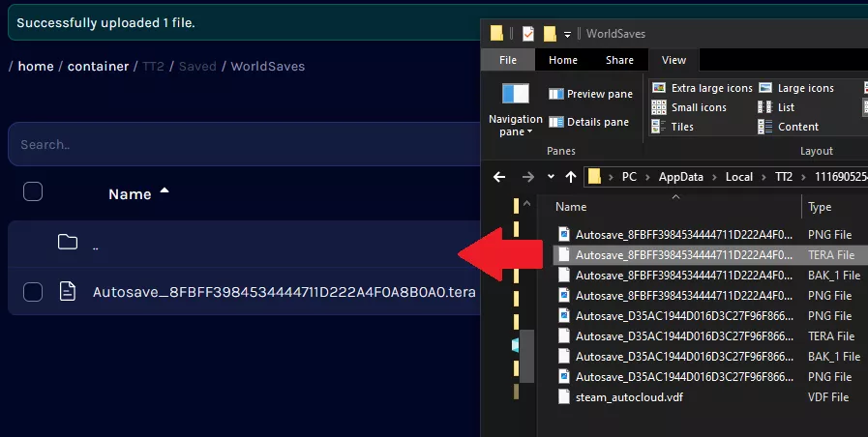This screenshot has width=868, height=437.
Task: Open the Quick Access Toolbar customize dropdown
Action: (567, 34)
